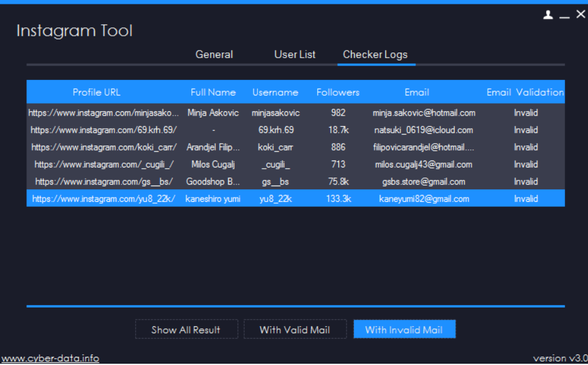Image resolution: width=588 pixels, height=365 pixels.
Task: Click Invalid status in minjasakovic row
Action: [x=525, y=112]
